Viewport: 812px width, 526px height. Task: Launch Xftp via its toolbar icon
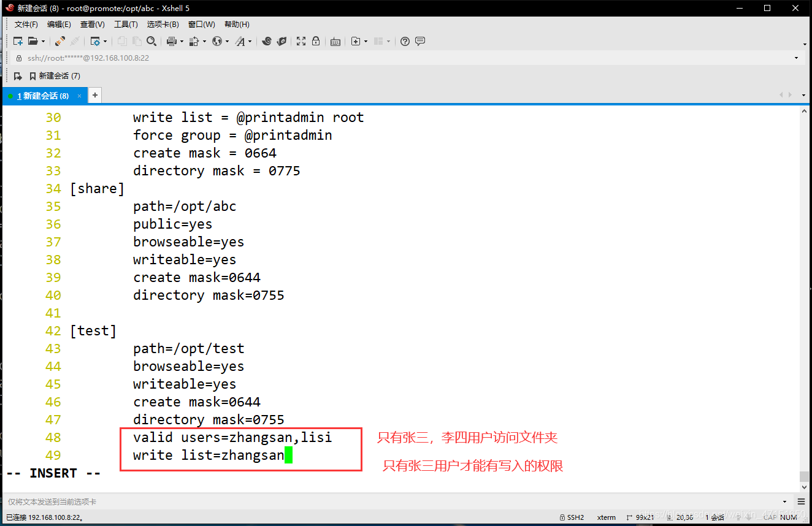point(267,41)
